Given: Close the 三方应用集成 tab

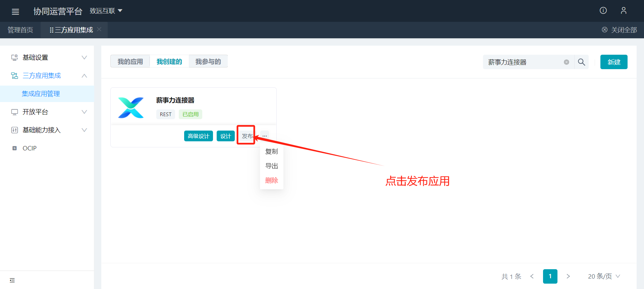Looking at the screenshot, I should pos(99,30).
